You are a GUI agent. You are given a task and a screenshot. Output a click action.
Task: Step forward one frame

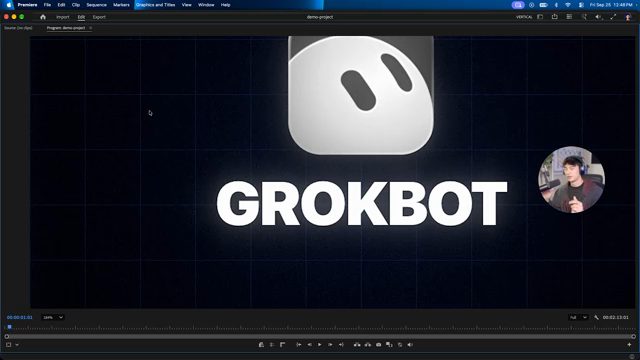330,345
